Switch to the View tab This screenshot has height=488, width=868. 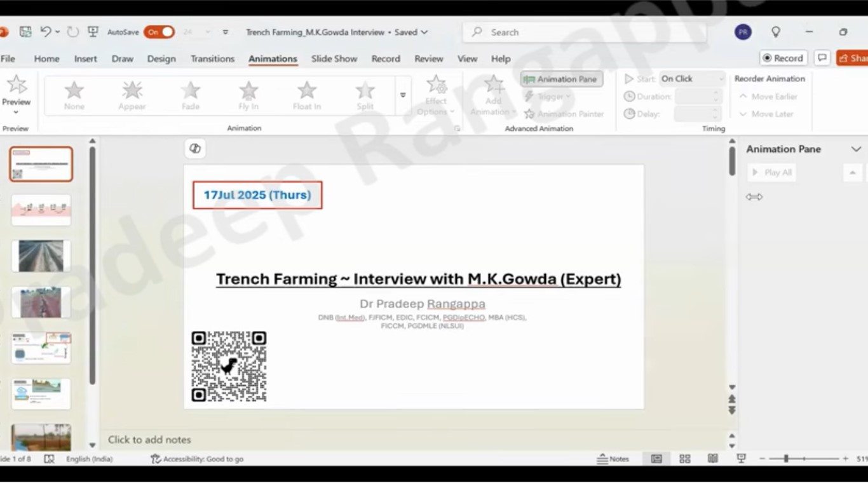467,58
